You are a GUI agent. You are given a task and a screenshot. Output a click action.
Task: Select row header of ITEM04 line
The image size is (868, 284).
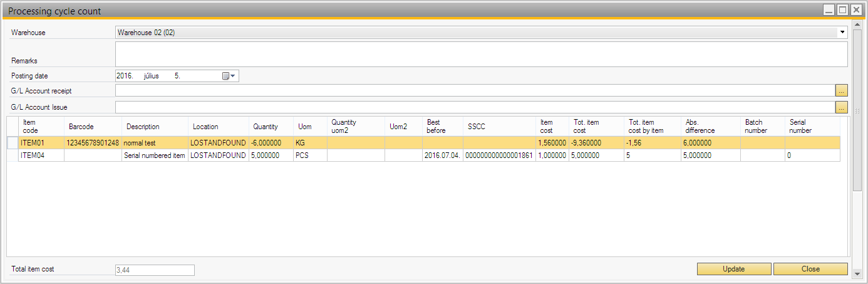[x=13, y=155]
